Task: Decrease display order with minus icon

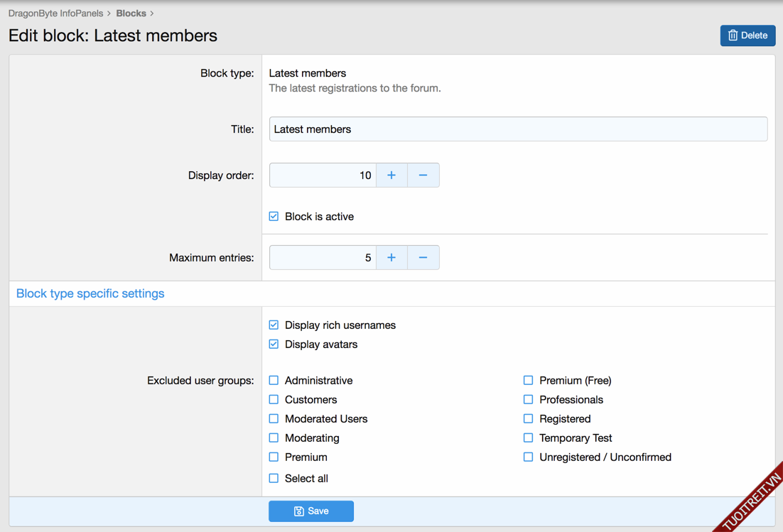Action: pos(423,175)
